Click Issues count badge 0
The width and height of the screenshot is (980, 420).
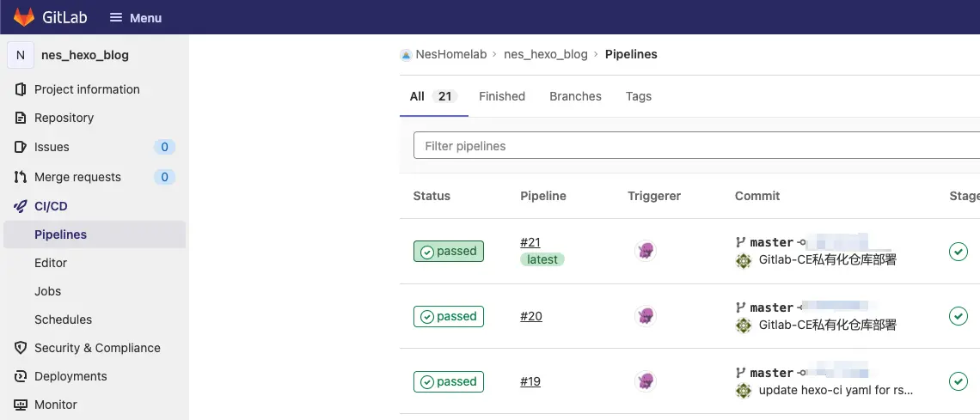click(164, 147)
